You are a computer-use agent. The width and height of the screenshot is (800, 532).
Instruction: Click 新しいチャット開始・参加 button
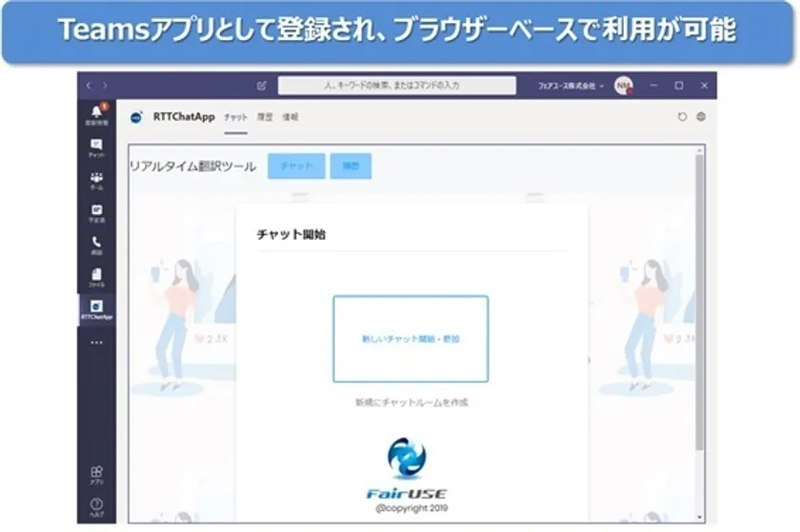tap(410, 339)
